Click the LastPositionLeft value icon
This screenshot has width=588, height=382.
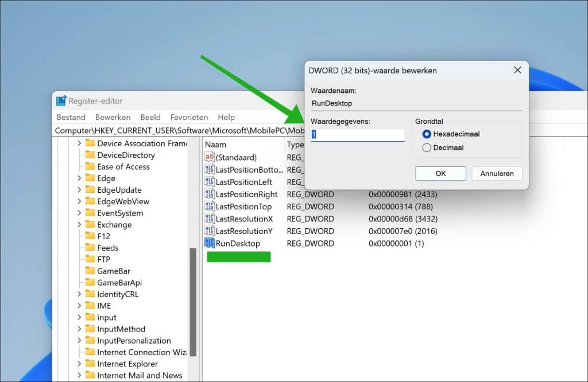tap(209, 182)
